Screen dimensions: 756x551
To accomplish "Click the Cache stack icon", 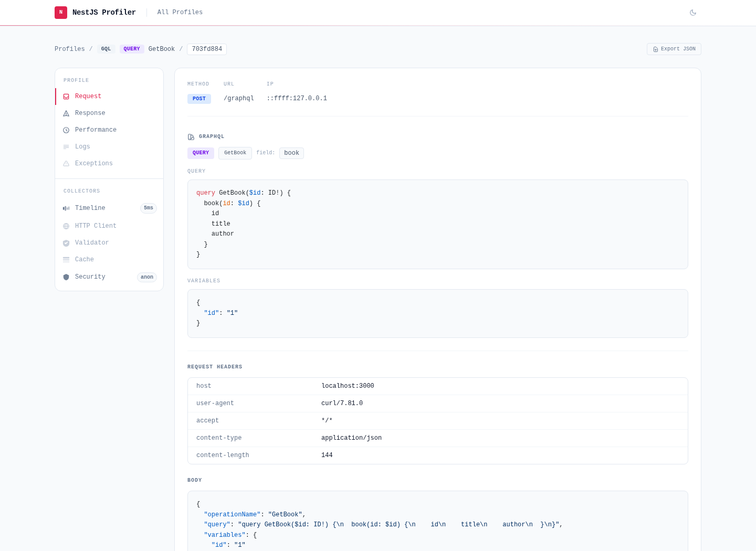I will point(66,260).
